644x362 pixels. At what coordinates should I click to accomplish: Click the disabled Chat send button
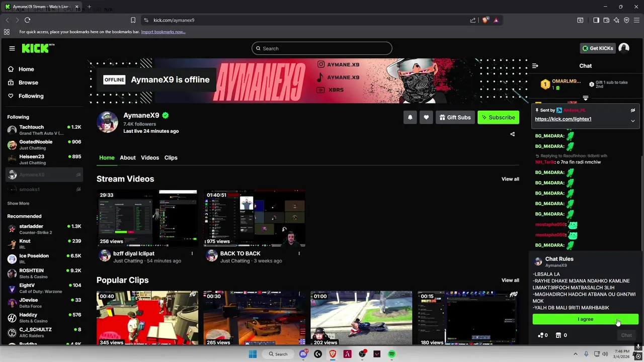pyautogui.click(x=626, y=335)
